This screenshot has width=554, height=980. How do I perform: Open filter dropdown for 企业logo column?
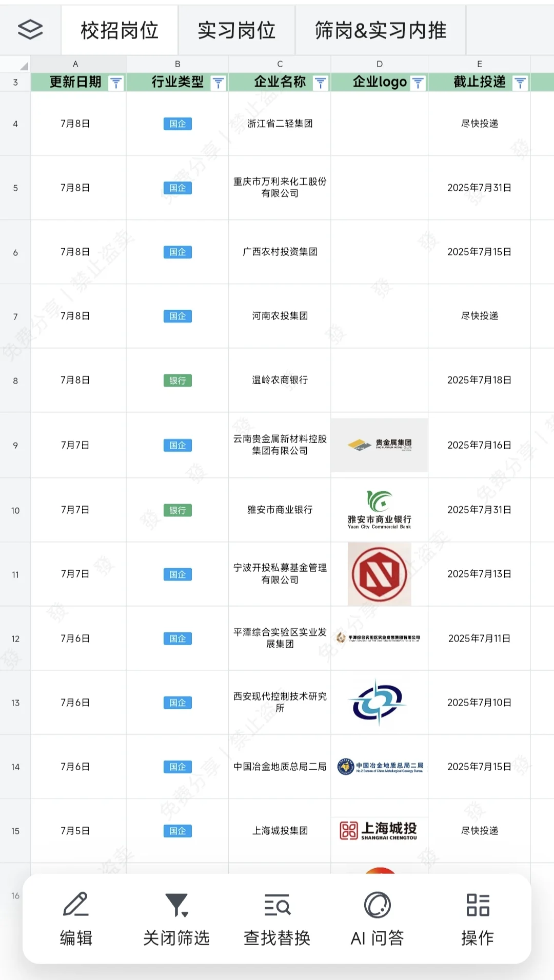point(418,83)
